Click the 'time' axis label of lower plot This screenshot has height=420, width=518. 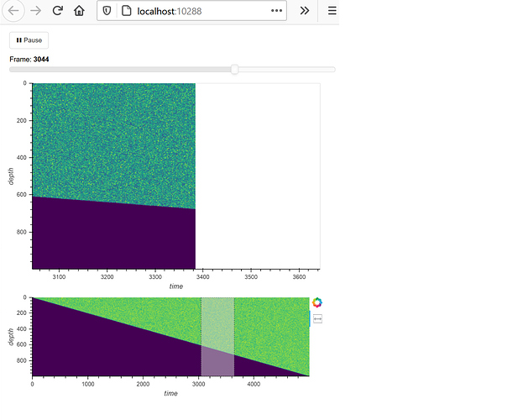click(170, 393)
